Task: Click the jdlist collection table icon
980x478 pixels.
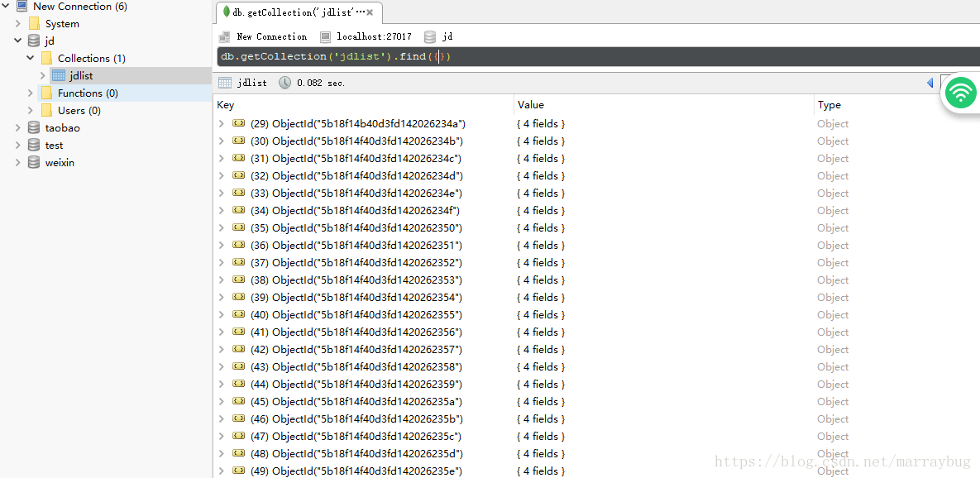Action: point(59,75)
